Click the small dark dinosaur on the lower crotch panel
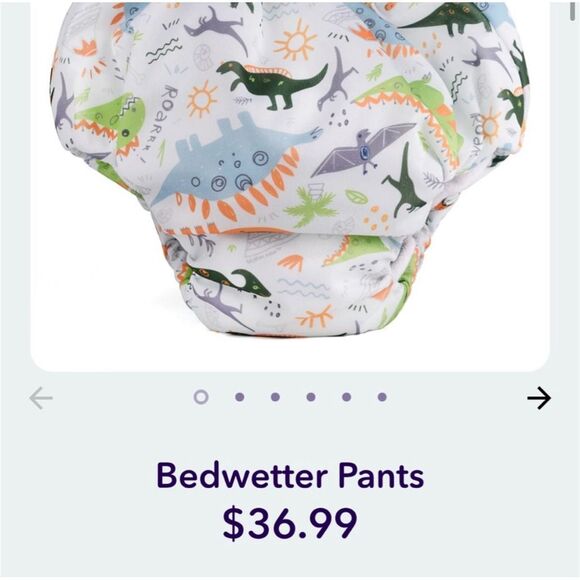Viewport: 580px width, 580px height. [231, 282]
